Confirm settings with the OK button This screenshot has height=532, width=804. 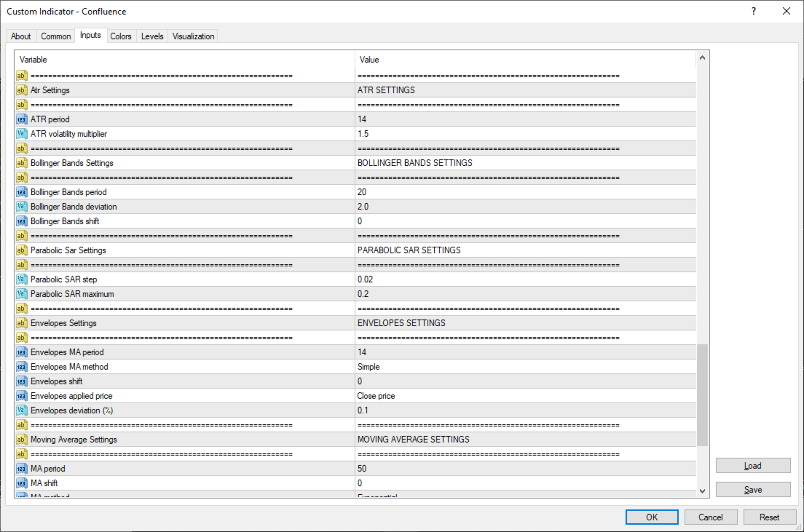point(652,517)
